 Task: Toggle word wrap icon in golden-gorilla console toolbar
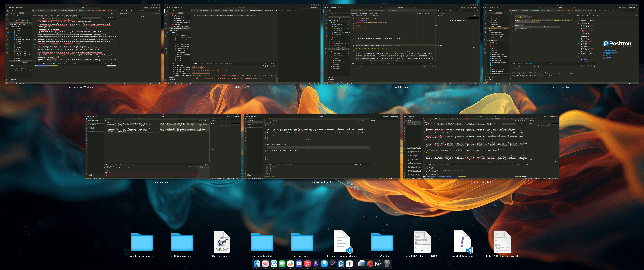[x=589, y=66]
